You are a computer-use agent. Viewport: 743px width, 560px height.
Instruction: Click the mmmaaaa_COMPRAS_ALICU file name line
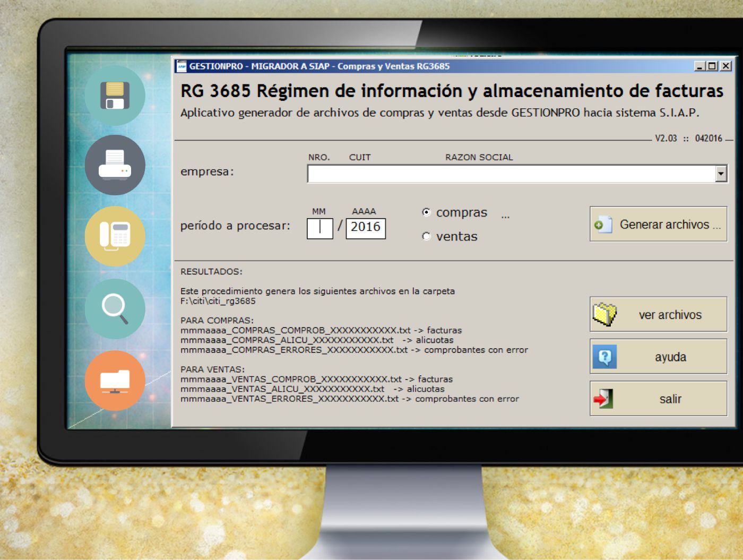[x=317, y=340]
